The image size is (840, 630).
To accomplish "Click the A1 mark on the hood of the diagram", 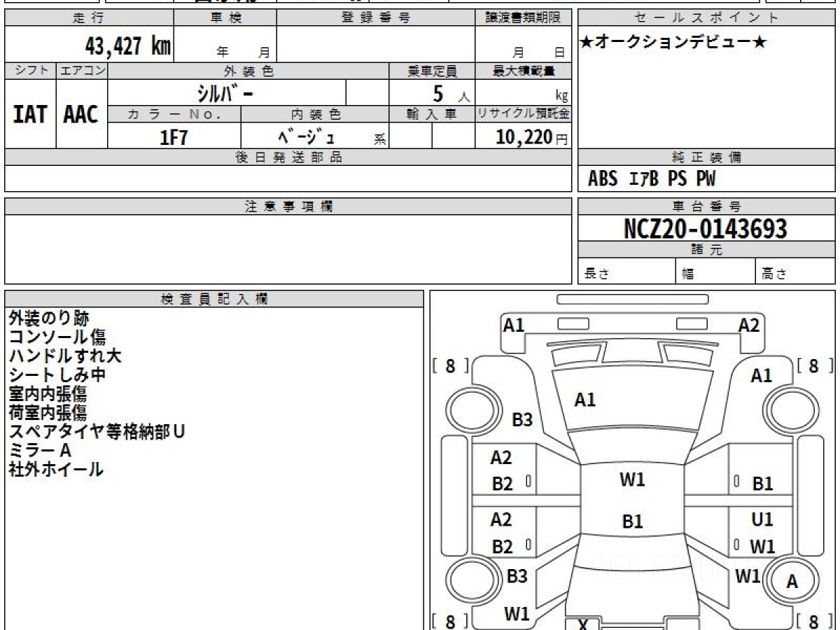I will point(584,400).
